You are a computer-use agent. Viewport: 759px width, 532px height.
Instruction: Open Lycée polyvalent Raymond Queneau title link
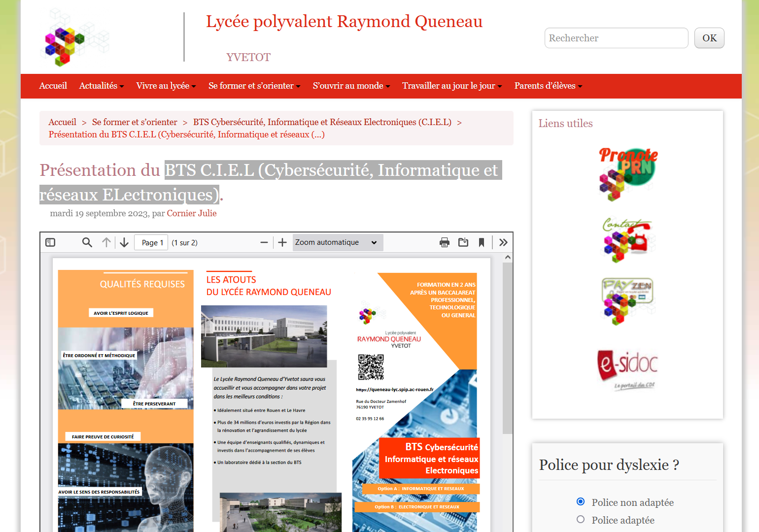click(x=344, y=22)
